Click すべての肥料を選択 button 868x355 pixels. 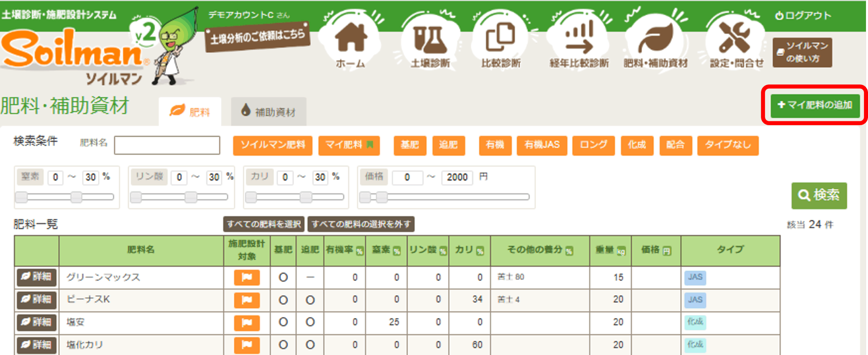pos(263,224)
